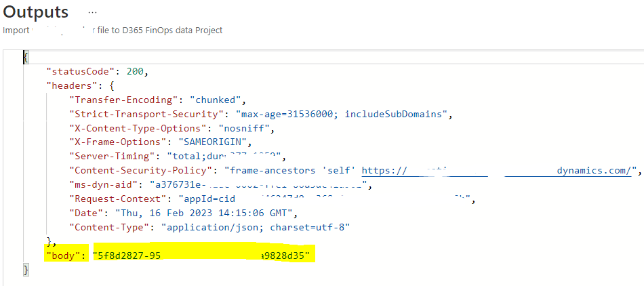
Task: Click the Outputs heading
Action: [x=36, y=13]
